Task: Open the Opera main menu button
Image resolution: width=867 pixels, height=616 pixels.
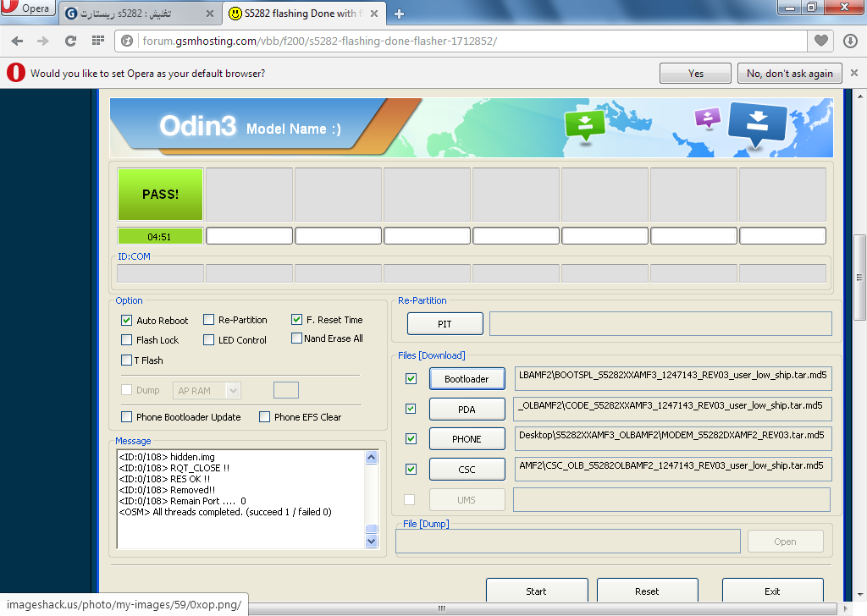Action: pyautogui.click(x=28, y=8)
